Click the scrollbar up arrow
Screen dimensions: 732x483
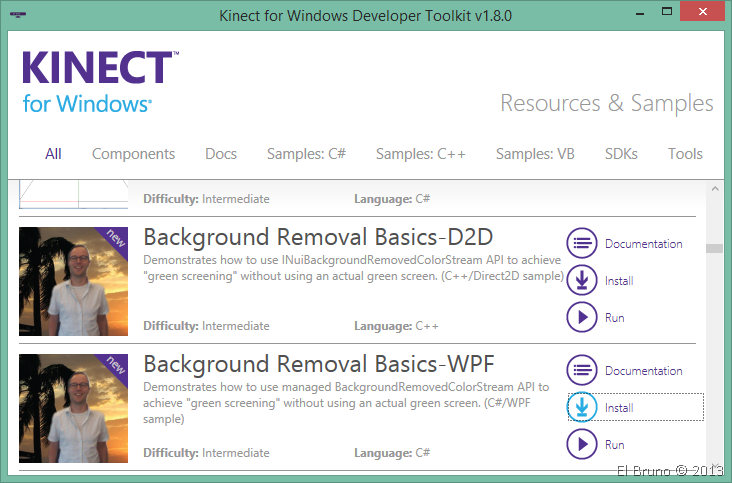(714, 188)
